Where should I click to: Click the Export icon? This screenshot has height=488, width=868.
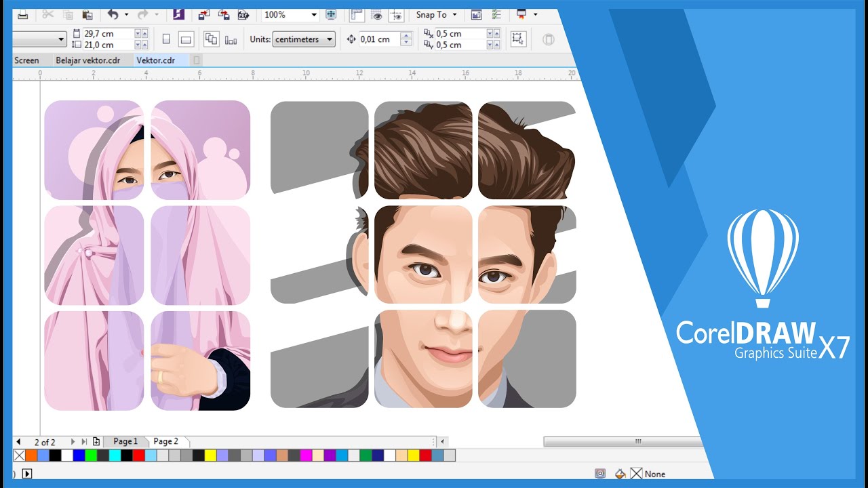coord(224,14)
